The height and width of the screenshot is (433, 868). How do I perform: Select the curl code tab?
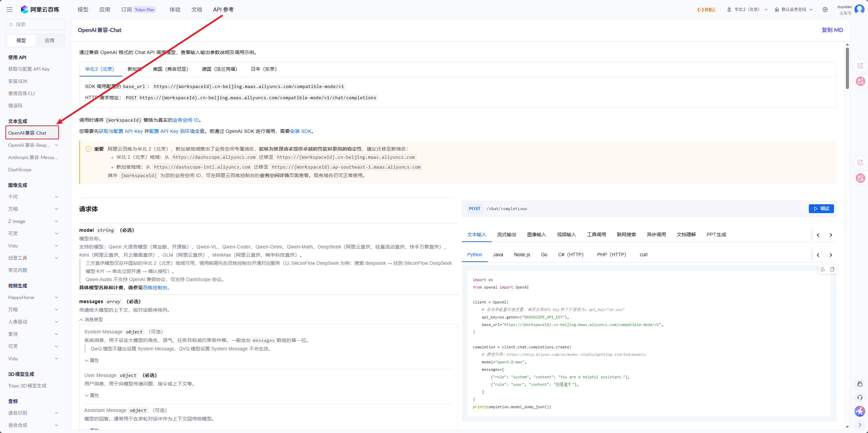point(644,255)
